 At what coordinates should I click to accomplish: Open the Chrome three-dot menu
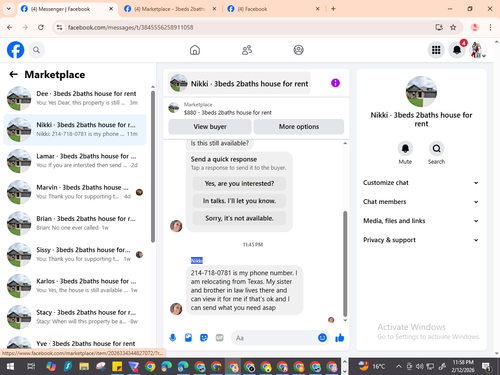pos(490,27)
